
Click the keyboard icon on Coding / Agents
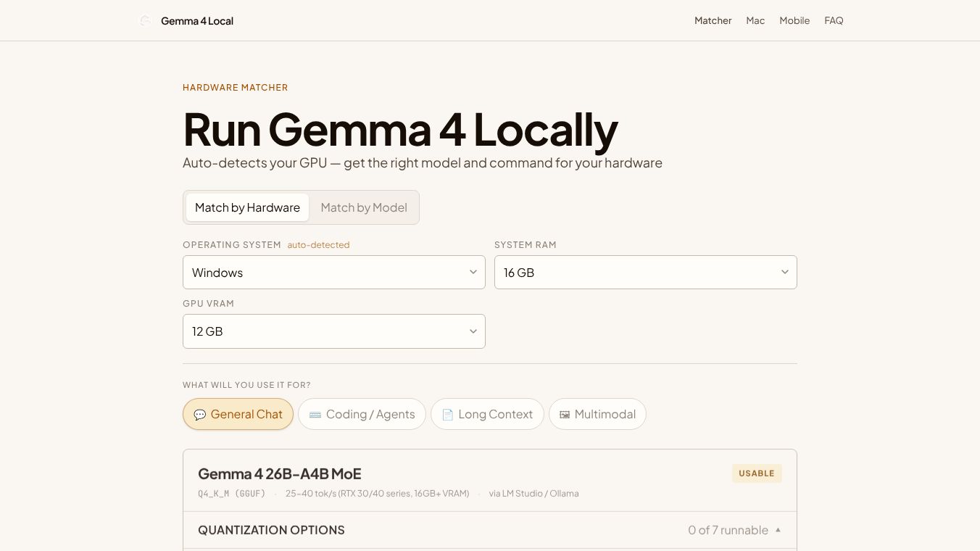point(315,414)
